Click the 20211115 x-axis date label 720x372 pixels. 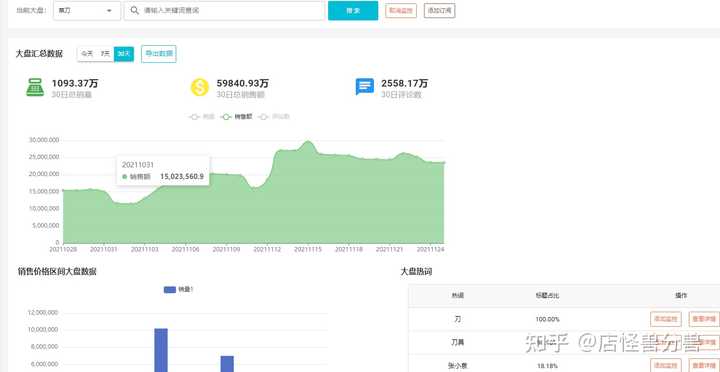(308, 249)
